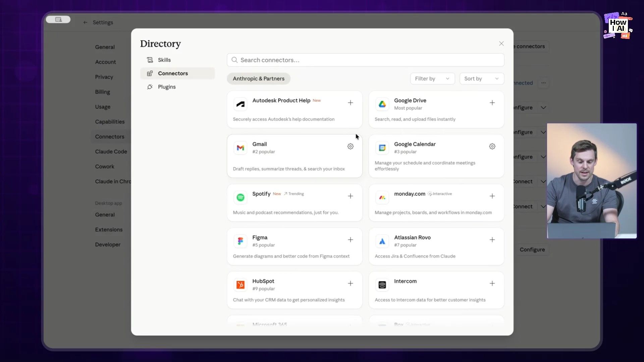
Task: Open Gmail connector settings gear
Action: pos(350,146)
